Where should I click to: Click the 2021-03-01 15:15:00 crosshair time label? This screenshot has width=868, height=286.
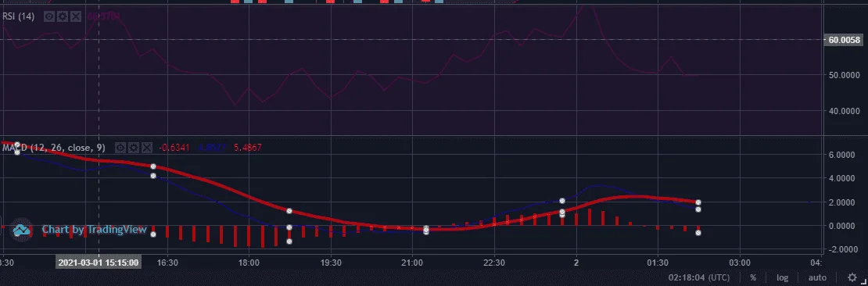(x=99, y=263)
